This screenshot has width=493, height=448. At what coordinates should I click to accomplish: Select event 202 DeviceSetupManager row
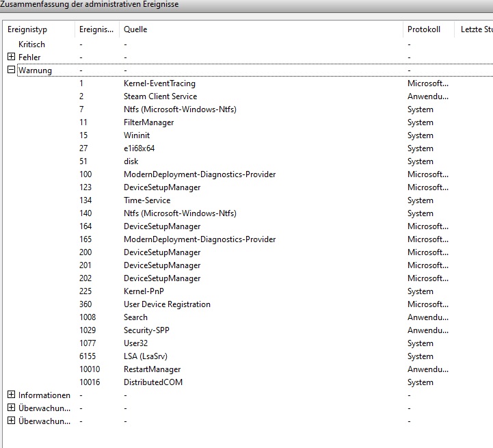(248, 278)
